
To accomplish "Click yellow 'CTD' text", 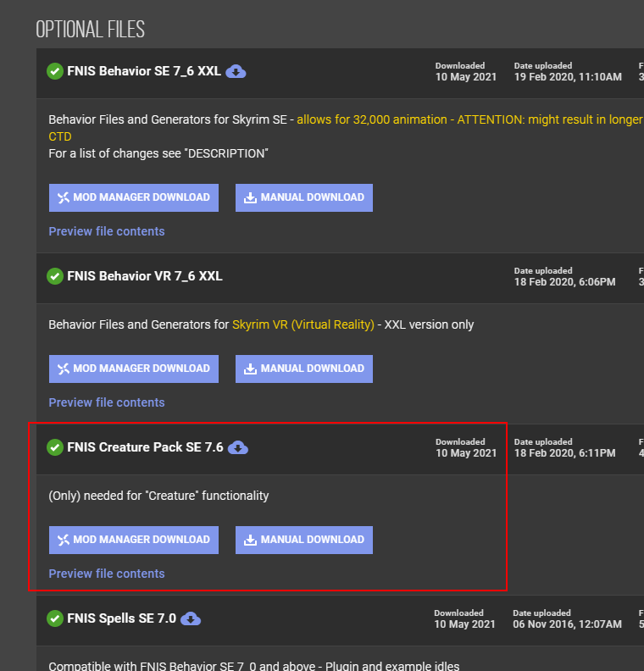I will (x=60, y=136).
